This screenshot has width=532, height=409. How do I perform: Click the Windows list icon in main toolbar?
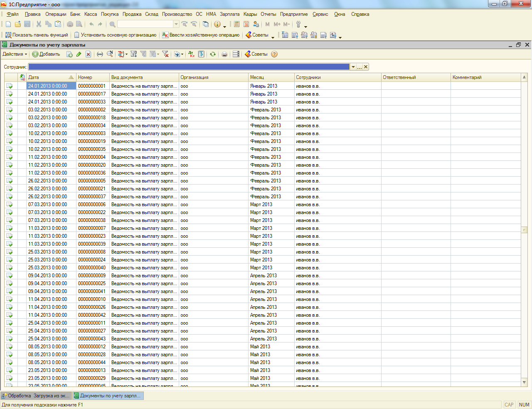pos(205,24)
